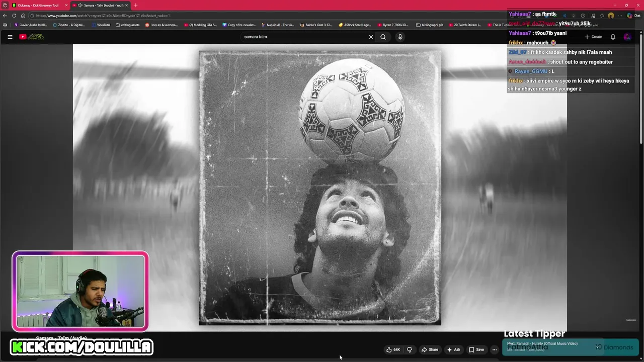Open more actions three-dot menu under video
This screenshot has width=644, height=362.
tap(495, 349)
